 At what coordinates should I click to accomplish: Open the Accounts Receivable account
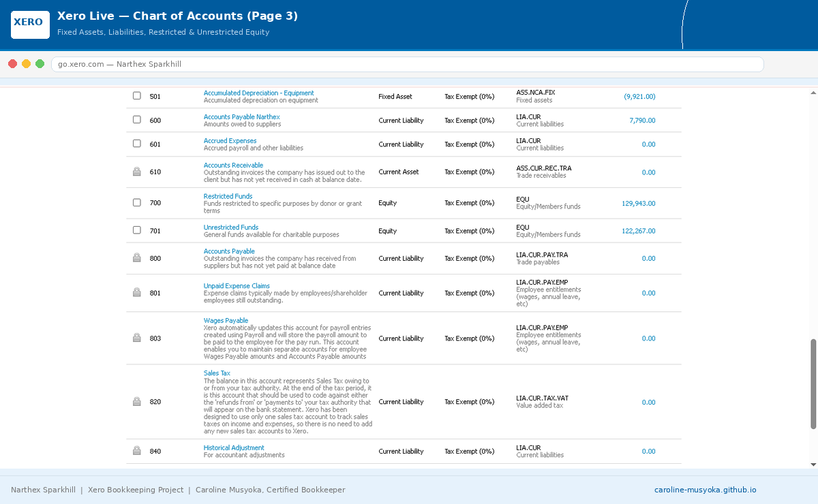click(x=233, y=166)
